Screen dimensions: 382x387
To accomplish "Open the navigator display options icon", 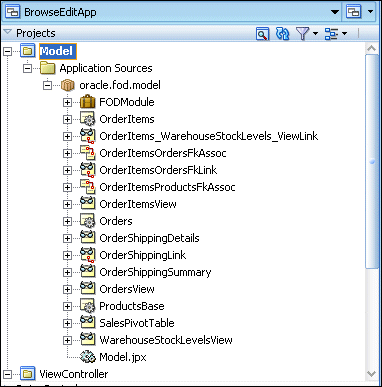I will point(336,34).
